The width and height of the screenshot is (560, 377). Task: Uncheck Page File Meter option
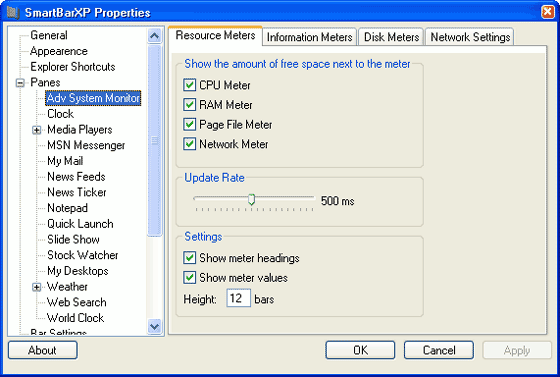(190, 125)
